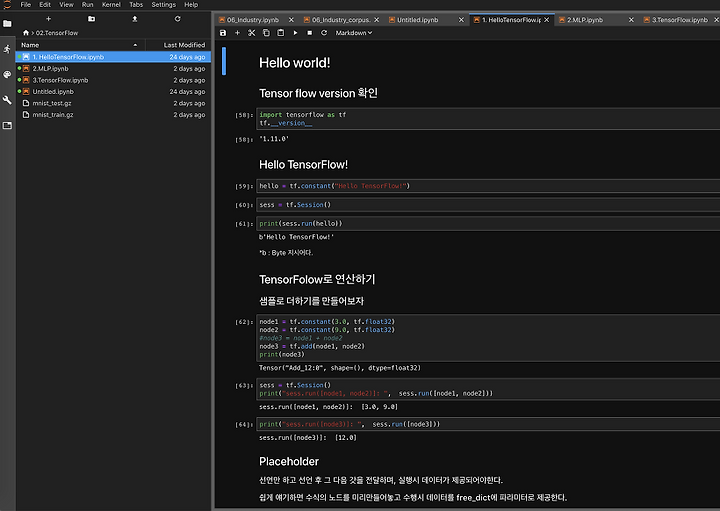Viewport: 720px width, 511px height.
Task: Sort files by Last Modified header
Action: pyautogui.click(x=179, y=45)
